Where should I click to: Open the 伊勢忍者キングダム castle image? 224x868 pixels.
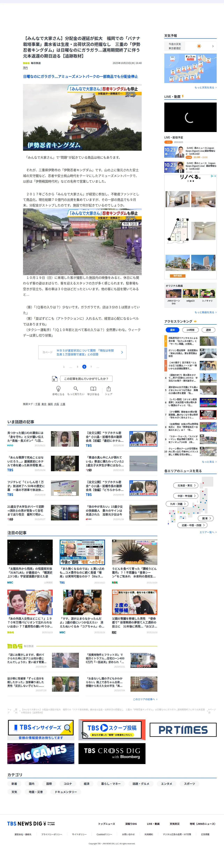point(82,117)
